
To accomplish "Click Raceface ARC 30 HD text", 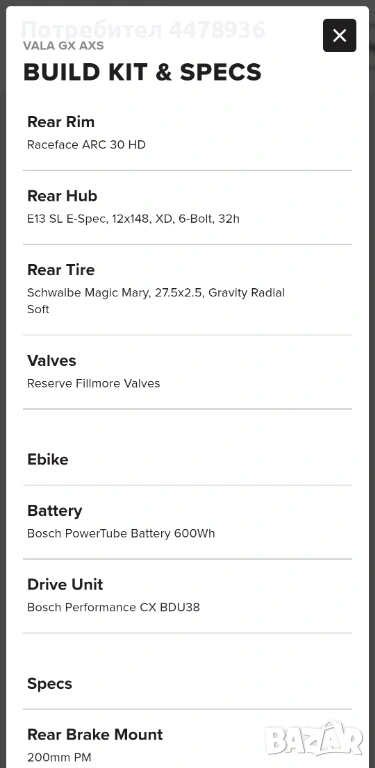I will 86,145.
